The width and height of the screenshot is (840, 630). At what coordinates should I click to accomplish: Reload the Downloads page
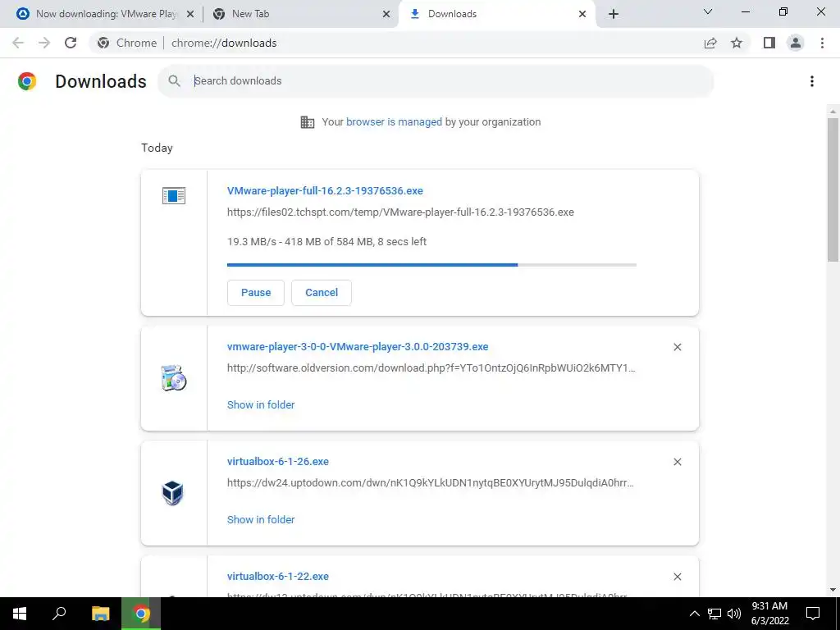click(x=71, y=43)
